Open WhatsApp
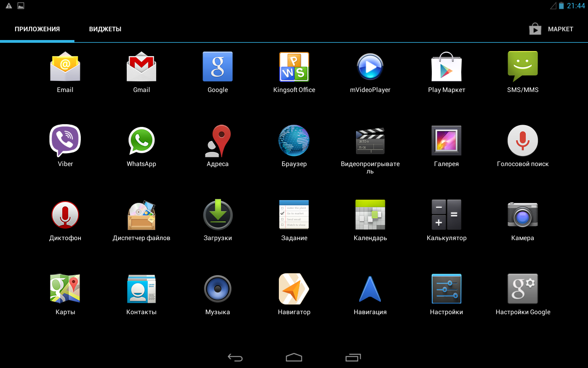This screenshot has width=588, height=368. point(141,141)
